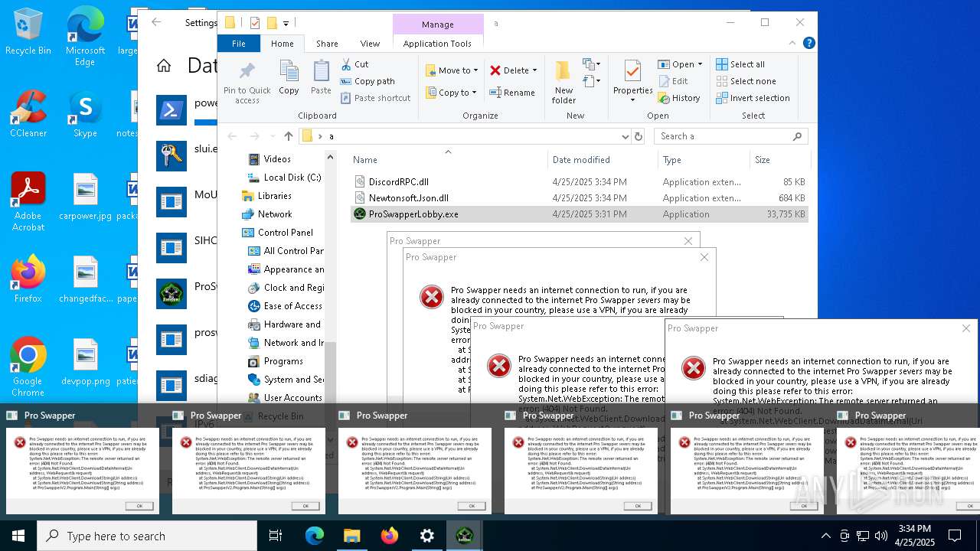980x551 pixels.
Task: Open Google Chrome desktop icon
Action: point(28,367)
